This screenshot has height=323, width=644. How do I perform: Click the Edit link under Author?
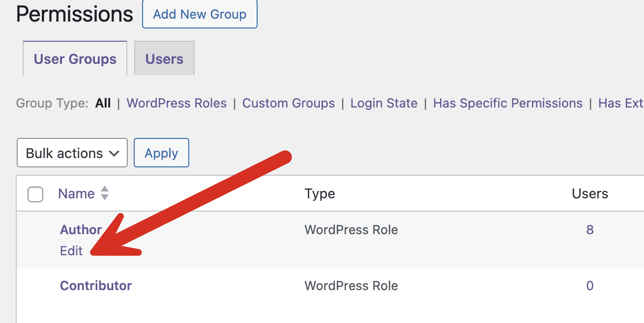click(x=71, y=251)
